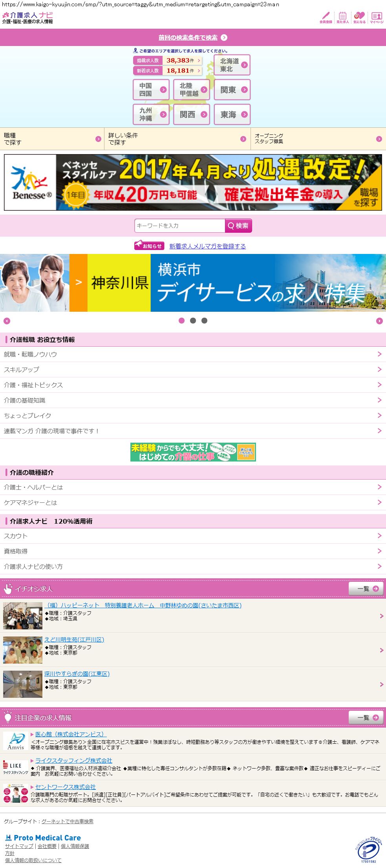Select the 中国 四国 region button
Viewport: 386px width, 868px height.
(x=151, y=90)
